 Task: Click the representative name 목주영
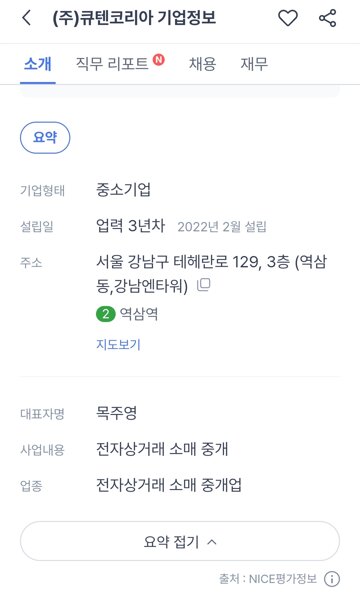coord(116,413)
